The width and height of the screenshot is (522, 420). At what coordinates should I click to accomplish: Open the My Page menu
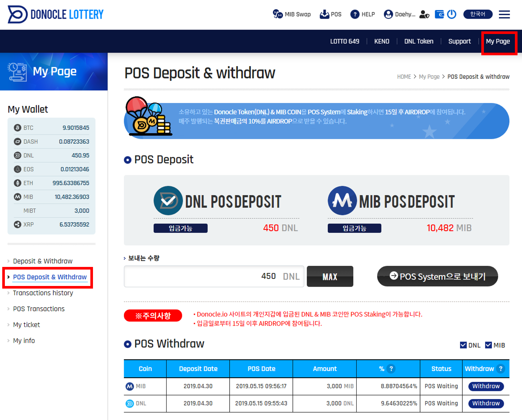pyautogui.click(x=498, y=41)
